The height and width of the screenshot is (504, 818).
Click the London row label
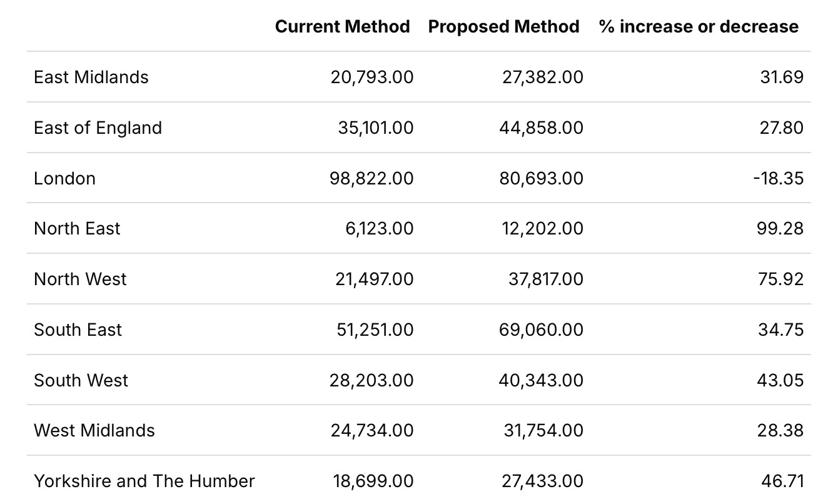click(x=64, y=178)
